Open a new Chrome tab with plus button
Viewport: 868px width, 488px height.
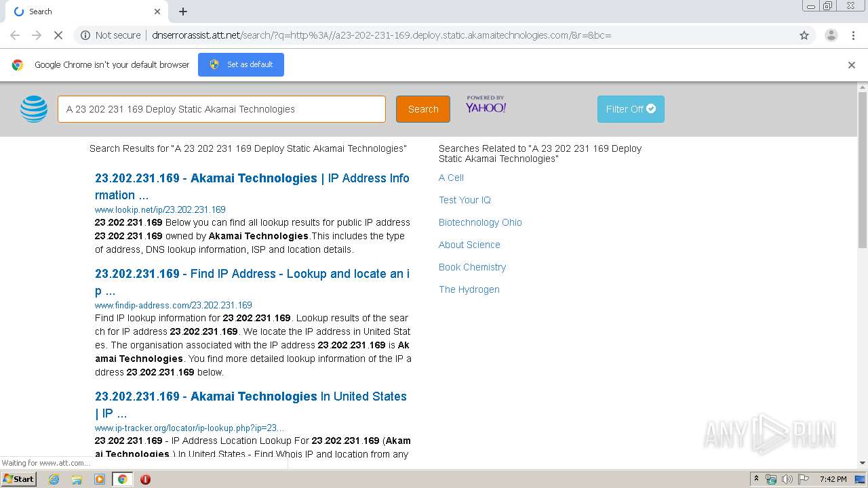pos(183,12)
